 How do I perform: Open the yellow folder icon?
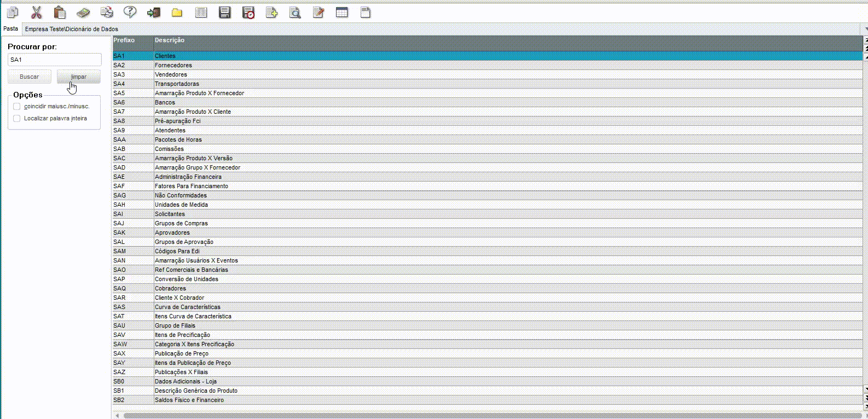coord(177,12)
